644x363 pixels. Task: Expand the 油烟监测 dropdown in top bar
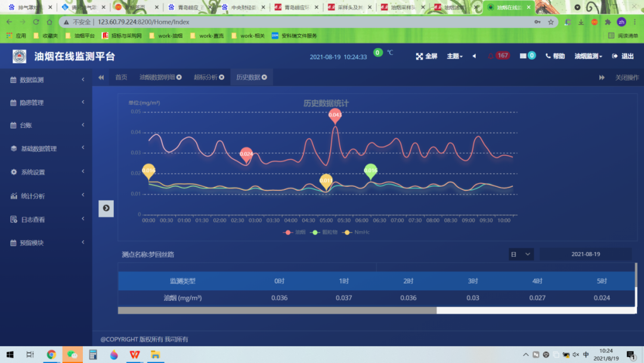589,55
